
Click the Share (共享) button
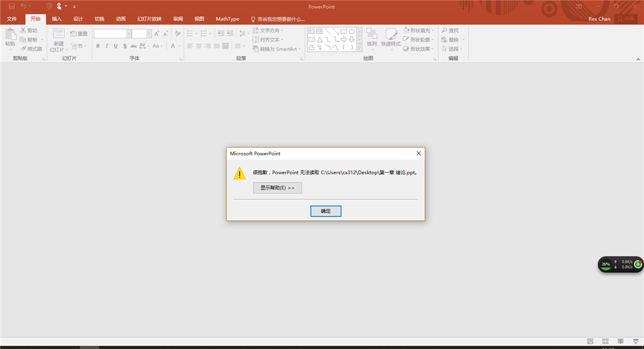626,19
